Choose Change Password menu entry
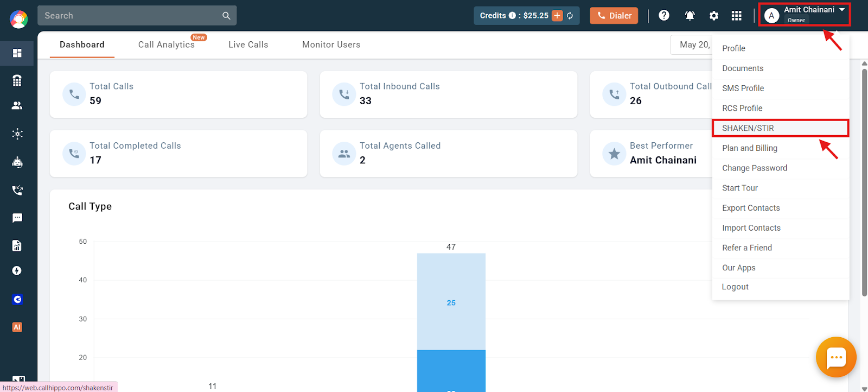The width and height of the screenshot is (868, 392). pyautogui.click(x=780, y=168)
